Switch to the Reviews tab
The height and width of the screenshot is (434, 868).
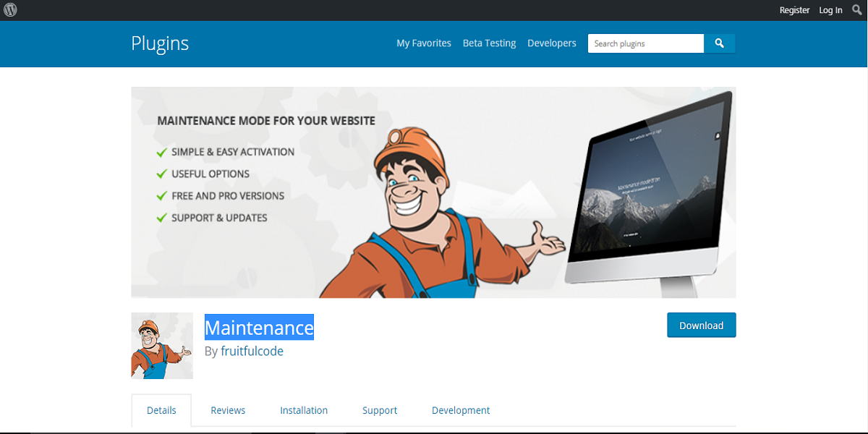[x=228, y=410]
